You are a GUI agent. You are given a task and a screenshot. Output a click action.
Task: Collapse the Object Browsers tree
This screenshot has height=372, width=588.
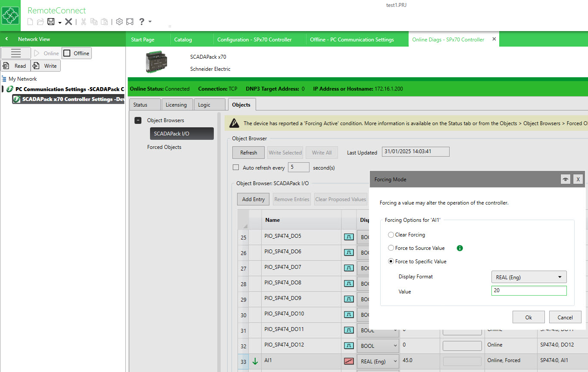(138, 120)
